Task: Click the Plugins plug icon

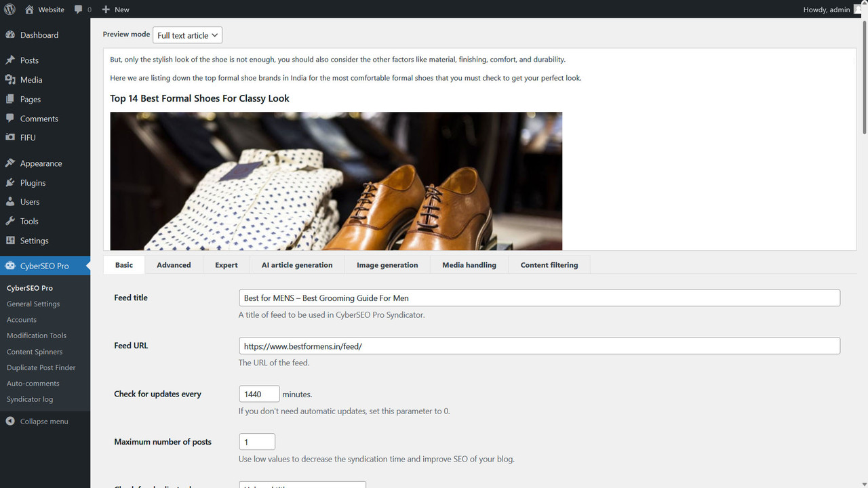Action: (x=10, y=182)
